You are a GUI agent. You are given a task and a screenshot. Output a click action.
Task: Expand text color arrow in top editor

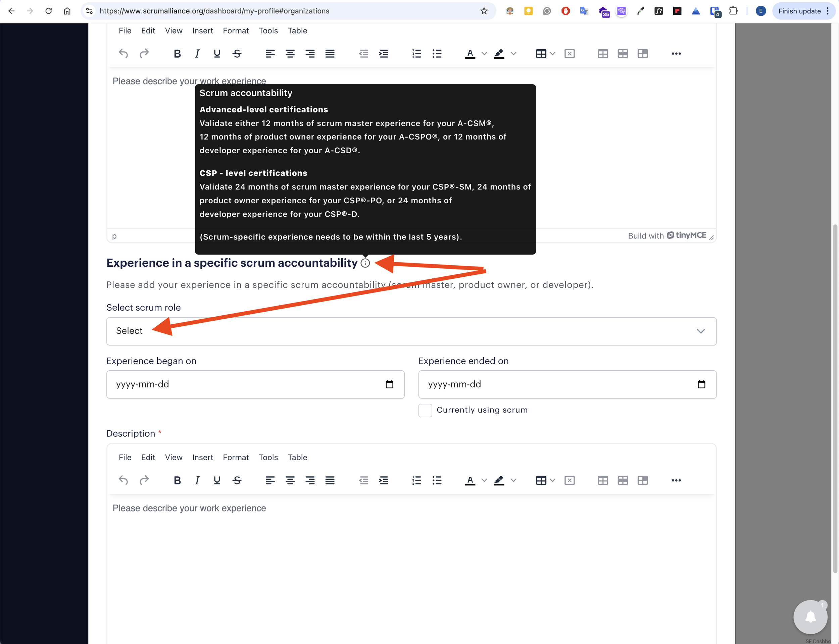pyautogui.click(x=484, y=54)
